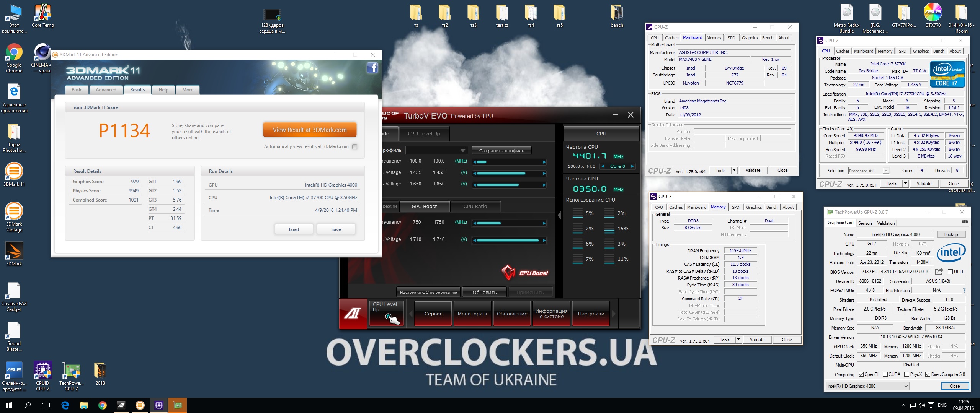The width and height of the screenshot is (980, 413).
Task: Switch to the Sensors tab in GPU-Z
Action: click(865, 223)
